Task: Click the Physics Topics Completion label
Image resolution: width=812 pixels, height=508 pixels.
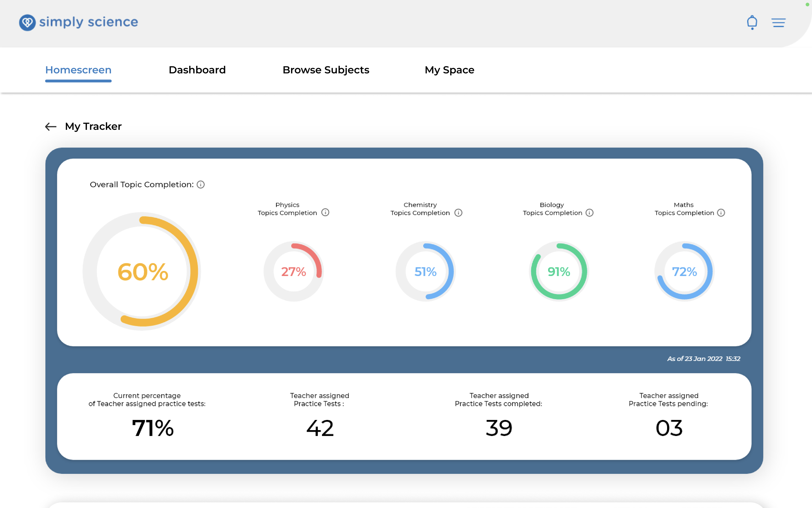Action: coord(287,209)
